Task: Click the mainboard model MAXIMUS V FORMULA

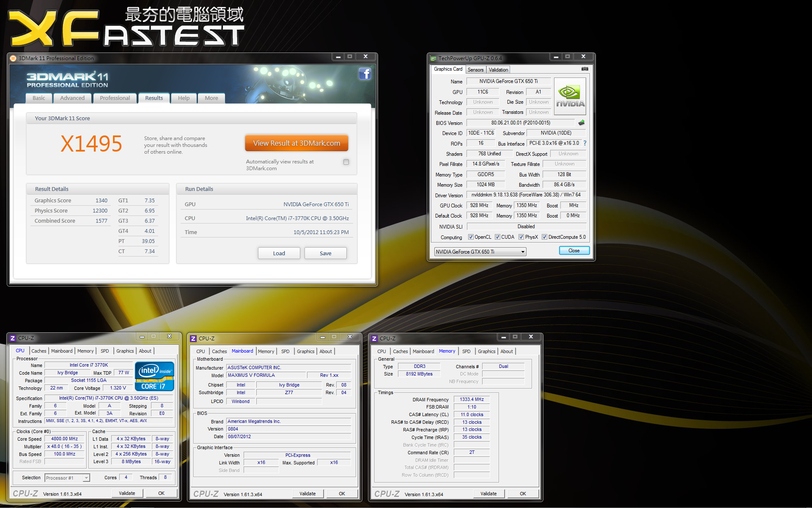Action: pos(266,375)
